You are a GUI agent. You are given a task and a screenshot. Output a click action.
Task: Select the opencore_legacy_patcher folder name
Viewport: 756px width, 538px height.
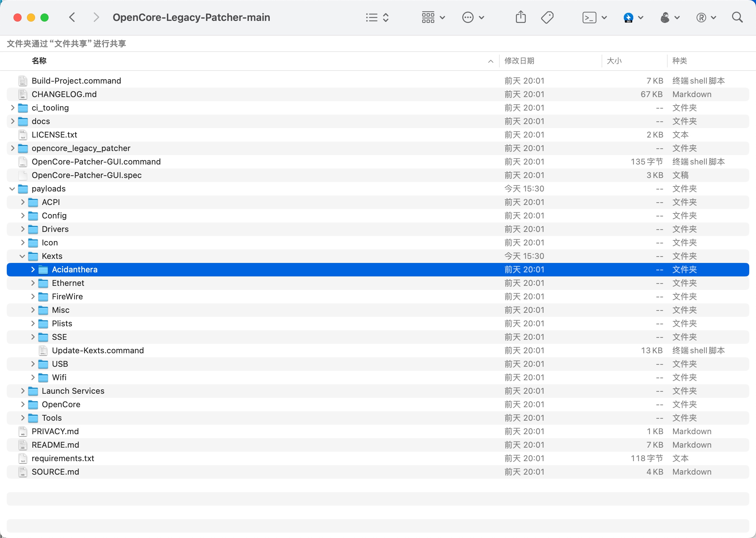81,148
